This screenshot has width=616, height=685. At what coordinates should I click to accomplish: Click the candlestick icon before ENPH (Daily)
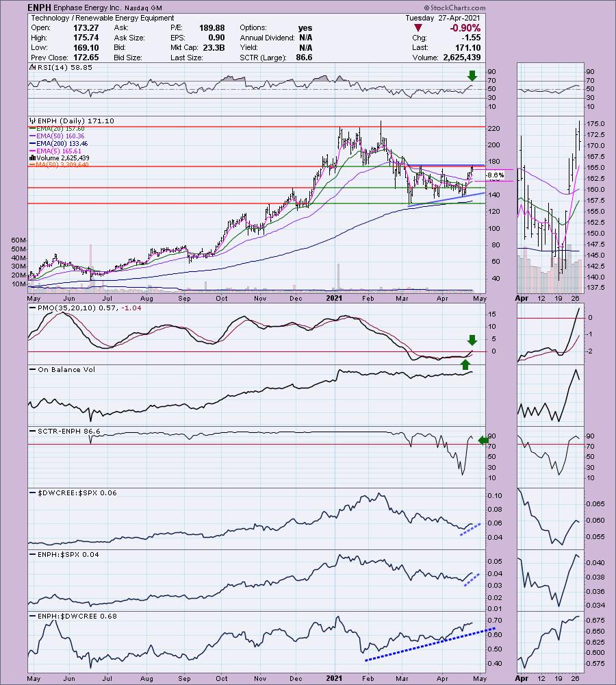(x=33, y=121)
